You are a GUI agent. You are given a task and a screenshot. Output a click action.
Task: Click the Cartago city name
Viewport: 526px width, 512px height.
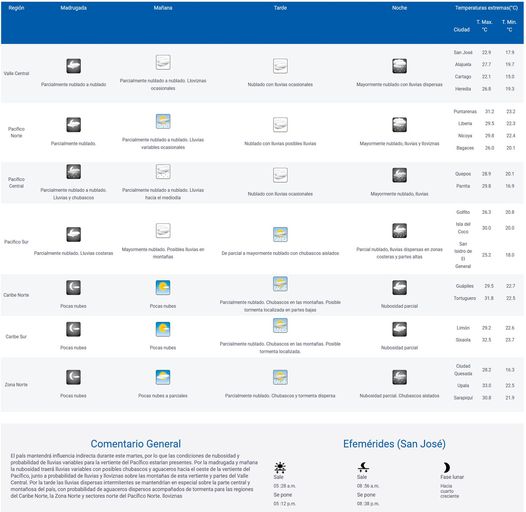pyautogui.click(x=463, y=76)
